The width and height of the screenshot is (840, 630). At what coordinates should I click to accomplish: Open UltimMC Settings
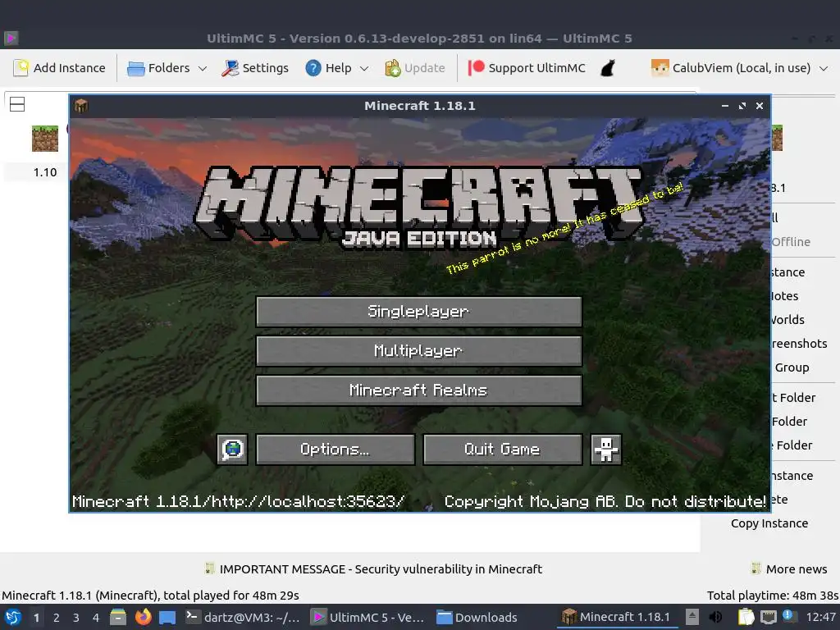point(255,68)
